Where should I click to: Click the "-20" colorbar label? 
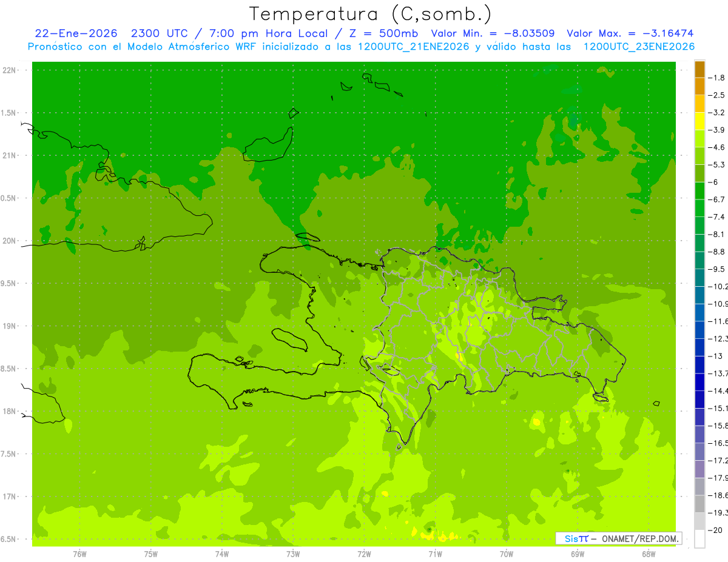coord(715,530)
